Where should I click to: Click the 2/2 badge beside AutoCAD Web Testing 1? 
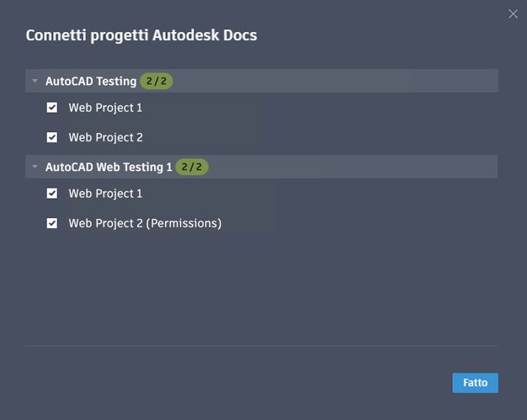(192, 167)
